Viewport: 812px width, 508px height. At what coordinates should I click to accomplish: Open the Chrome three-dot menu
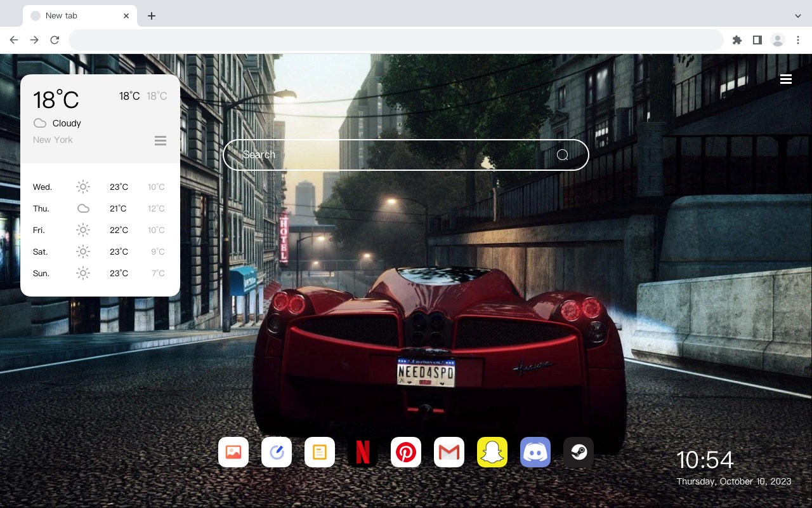click(798, 40)
